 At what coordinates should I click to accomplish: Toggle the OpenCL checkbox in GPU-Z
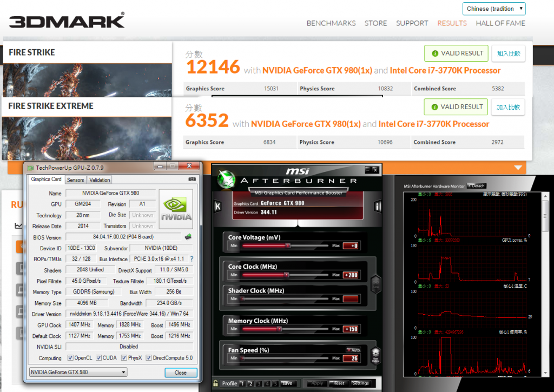click(70, 358)
